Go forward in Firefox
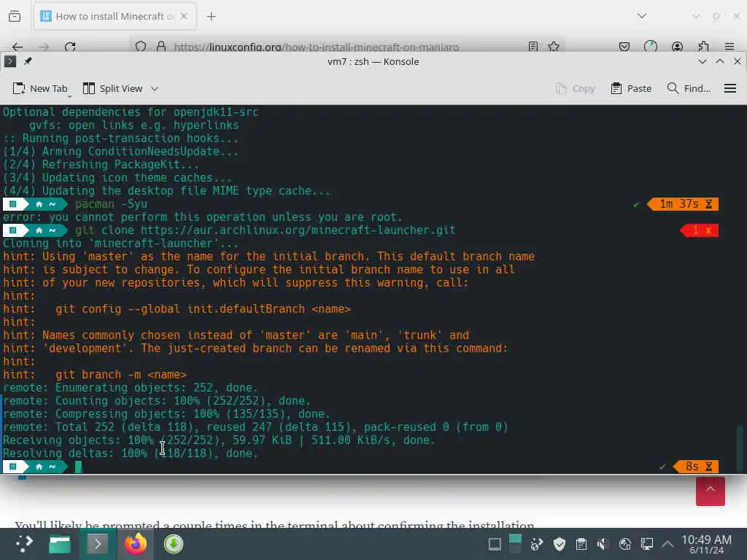The width and height of the screenshot is (747, 560). [44, 47]
